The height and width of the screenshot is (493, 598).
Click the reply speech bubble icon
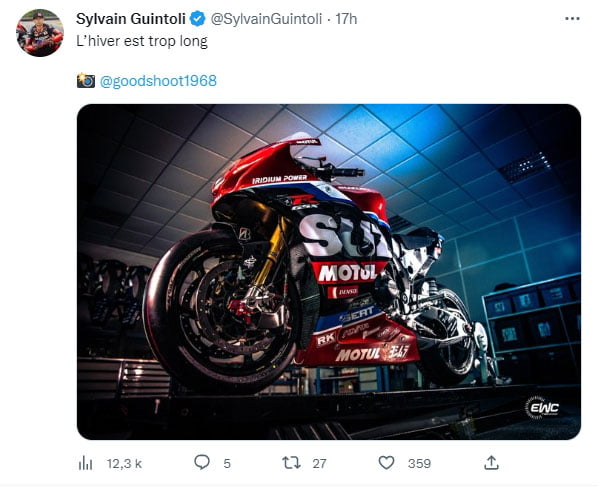pos(202,463)
